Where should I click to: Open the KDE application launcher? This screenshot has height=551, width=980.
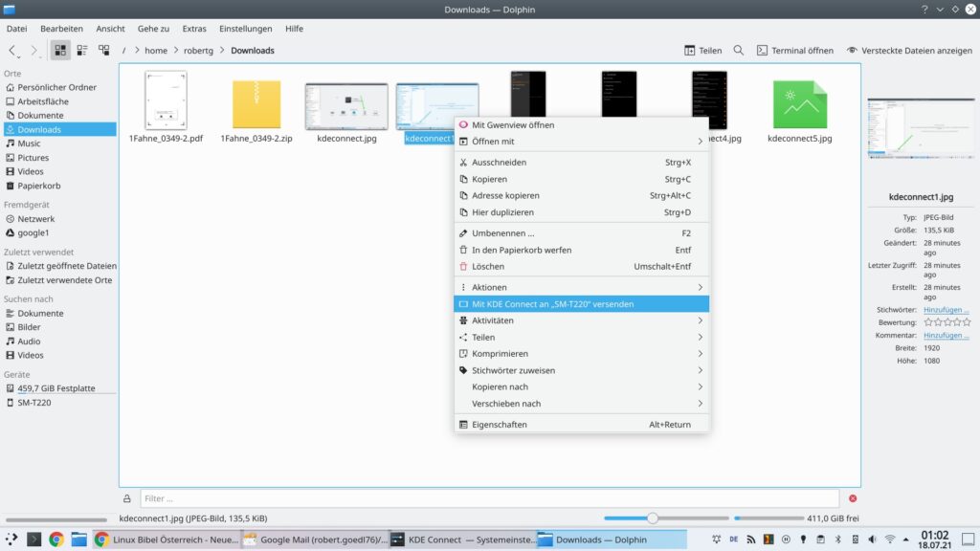pyautogui.click(x=11, y=540)
